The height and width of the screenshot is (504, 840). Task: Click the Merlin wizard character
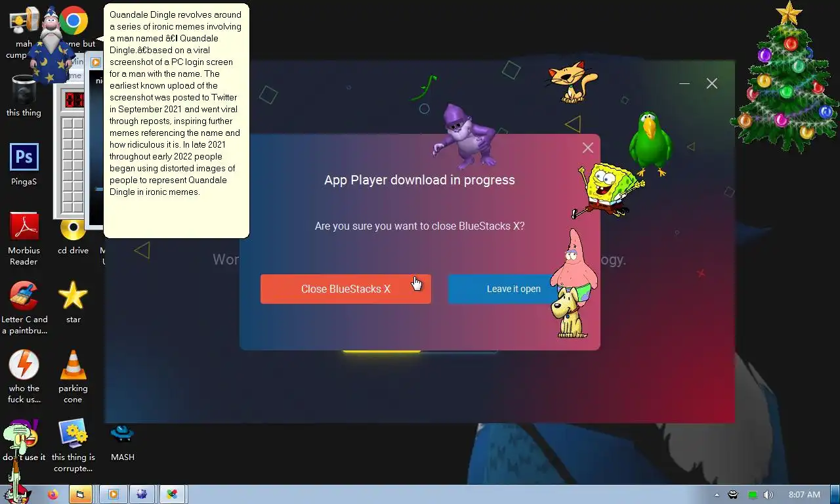coord(51,45)
